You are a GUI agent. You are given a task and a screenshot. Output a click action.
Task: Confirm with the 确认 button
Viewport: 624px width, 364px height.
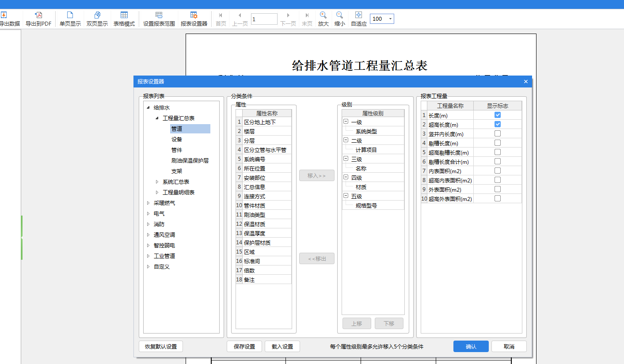pos(471,346)
